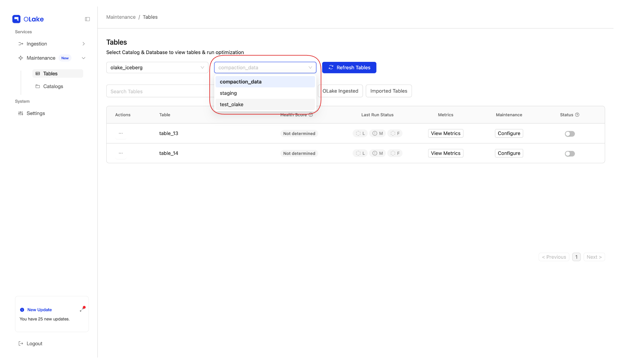The height and width of the screenshot is (364, 620).
Task: Collapse the Maintenance section chevron
Action: click(84, 58)
